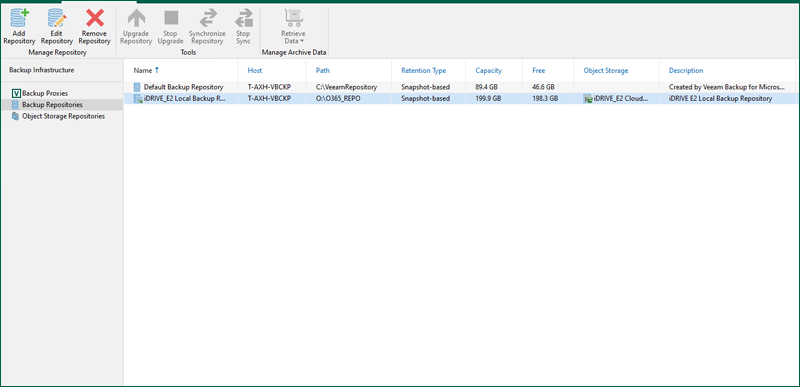Click the 46.6 GB free value
Viewport: 800px width, 387px height.
[x=543, y=87]
